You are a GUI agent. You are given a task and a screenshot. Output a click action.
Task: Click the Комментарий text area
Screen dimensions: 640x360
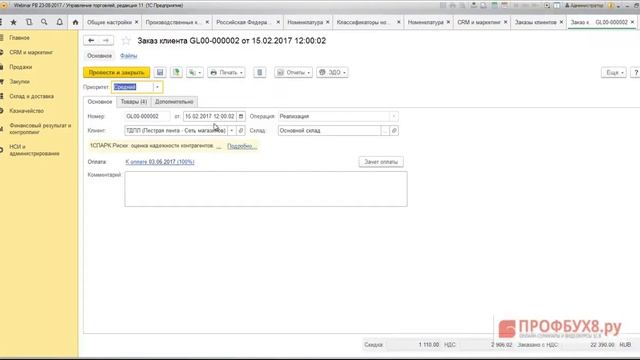[266, 189]
